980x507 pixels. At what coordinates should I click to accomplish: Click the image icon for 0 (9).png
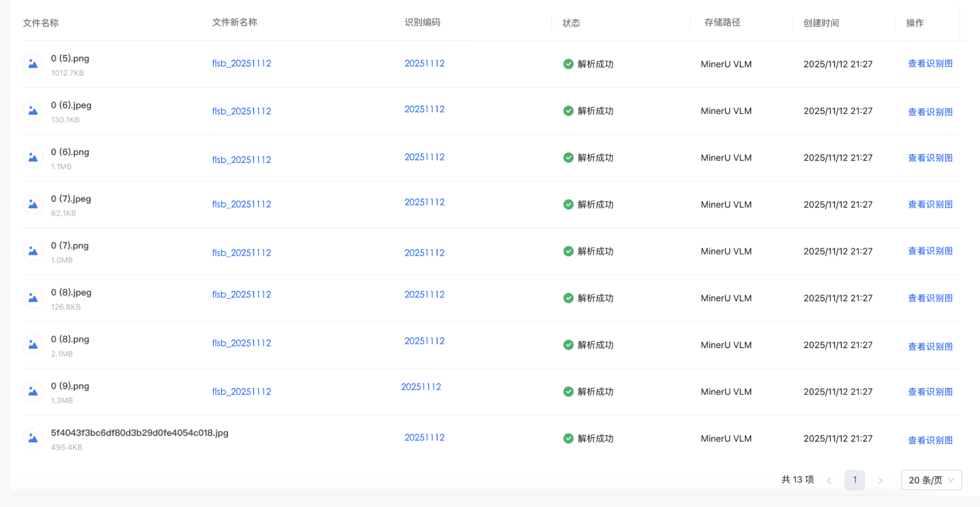(x=33, y=391)
